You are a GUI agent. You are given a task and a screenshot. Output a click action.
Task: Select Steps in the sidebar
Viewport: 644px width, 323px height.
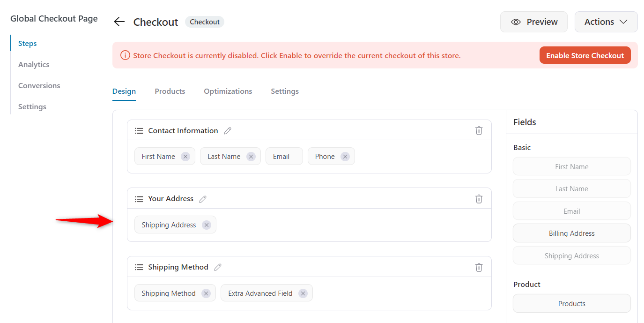point(28,44)
